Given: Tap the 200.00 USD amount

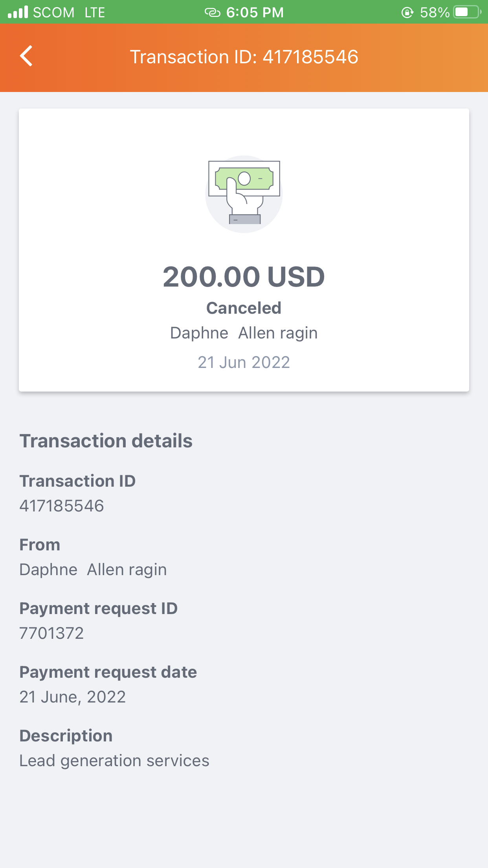Looking at the screenshot, I should pyautogui.click(x=244, y=277).
